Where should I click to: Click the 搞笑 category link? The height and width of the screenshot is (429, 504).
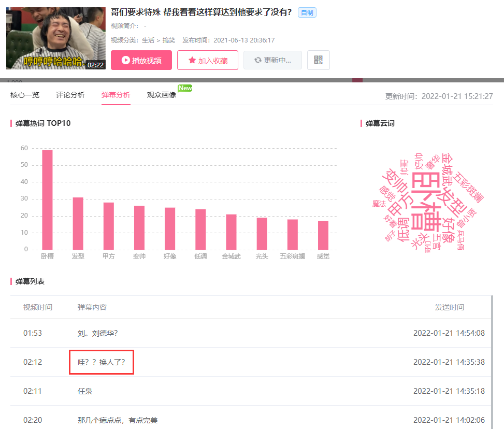pyautogui.click(x=169, y=40)
